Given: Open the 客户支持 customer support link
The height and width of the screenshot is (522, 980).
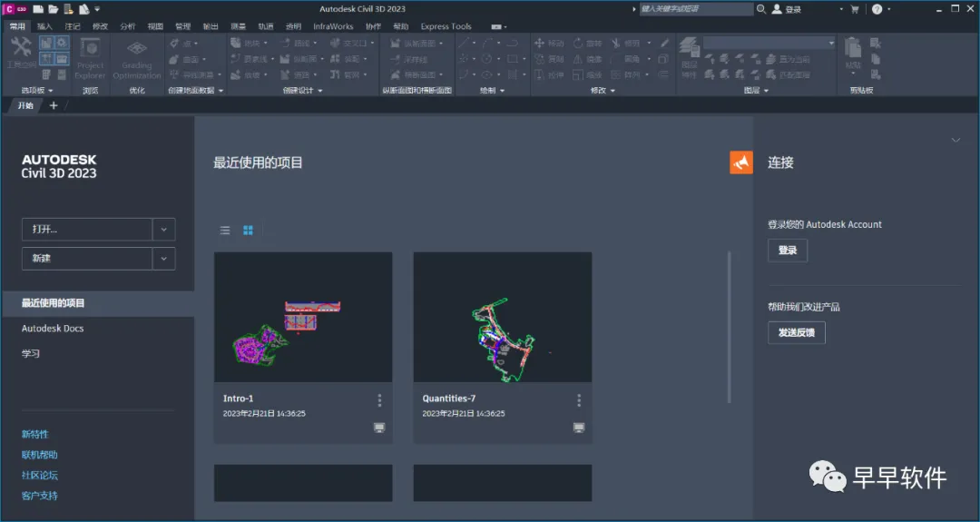Looking at the screenshot, I should point(39,496).
